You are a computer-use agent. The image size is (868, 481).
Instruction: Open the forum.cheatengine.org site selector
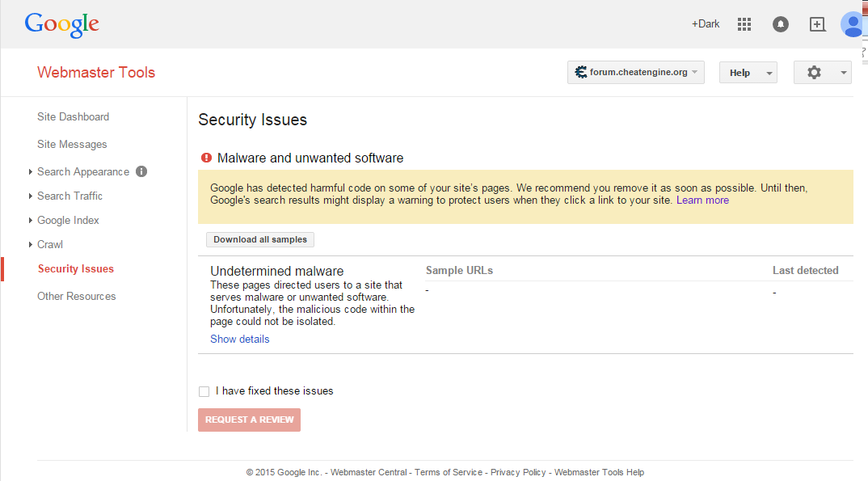click(x=635, y=73)
